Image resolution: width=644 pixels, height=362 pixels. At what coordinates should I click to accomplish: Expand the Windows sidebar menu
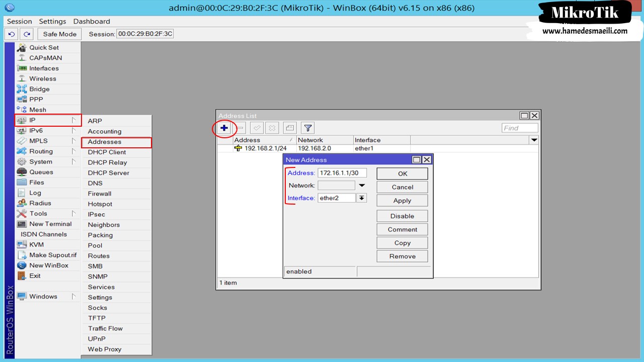[x=47, y=296]
